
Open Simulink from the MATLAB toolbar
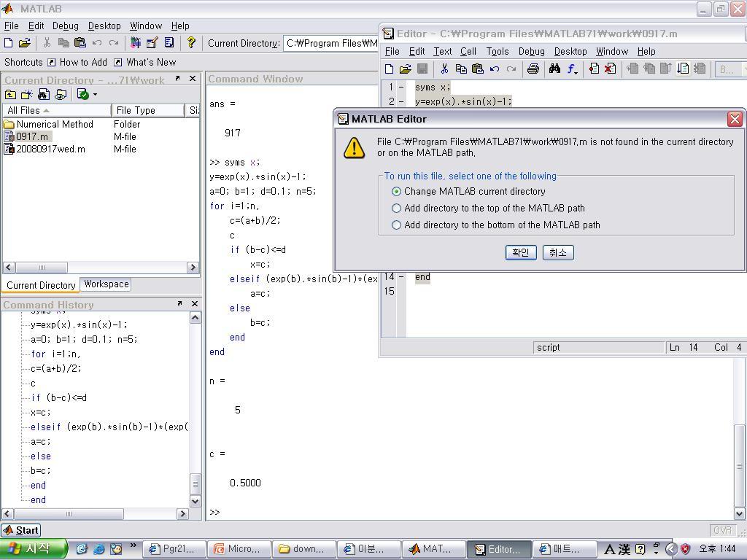136,43
